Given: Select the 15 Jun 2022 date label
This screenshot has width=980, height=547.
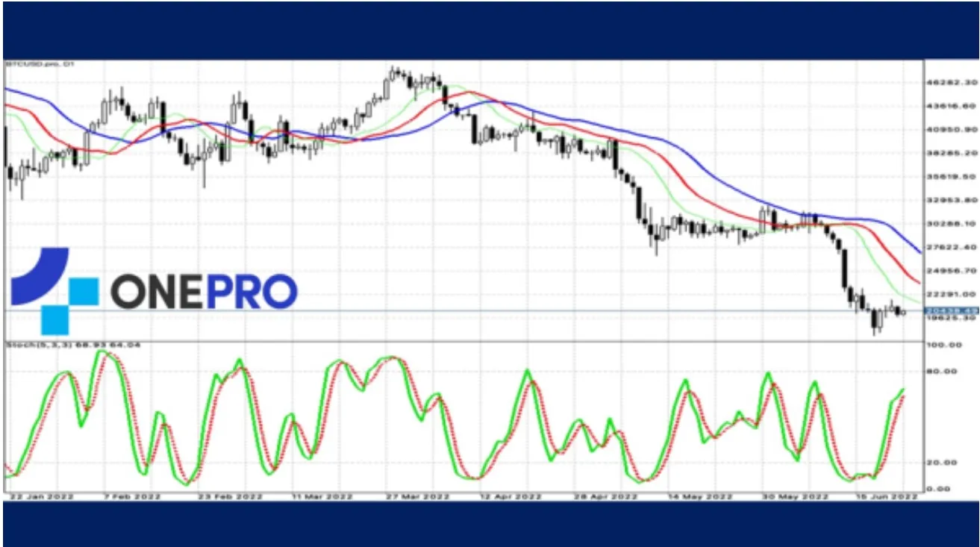Looking at the screenshot, I should [x=887, y=496].
